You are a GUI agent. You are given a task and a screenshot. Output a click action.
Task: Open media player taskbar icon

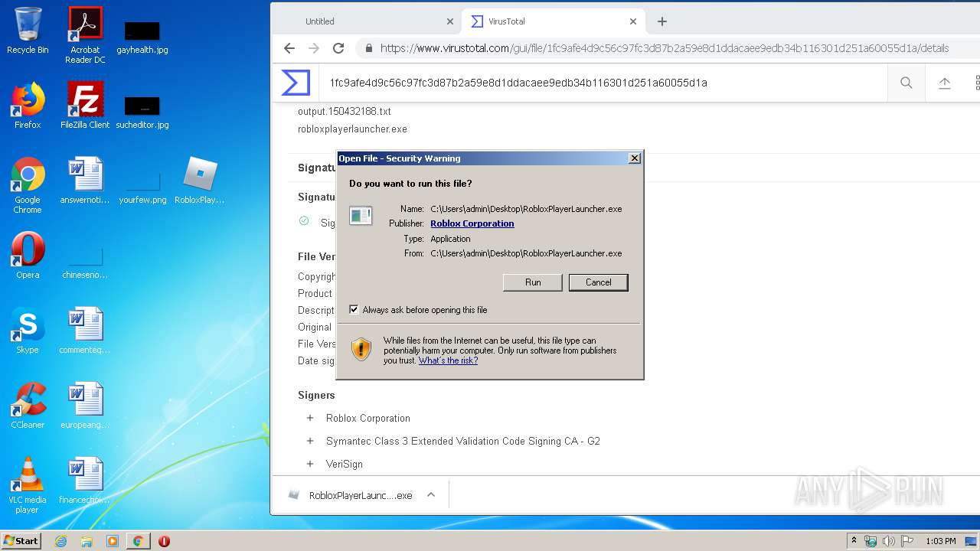coord(113,541)
